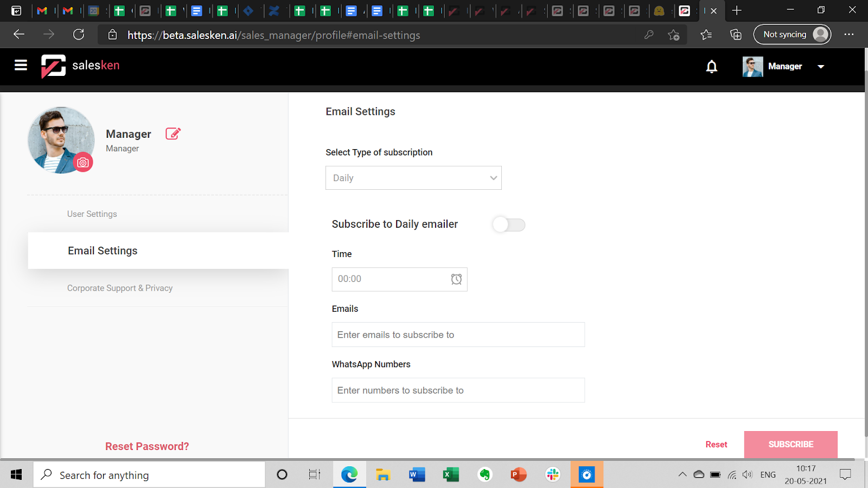Open User Settings section
Viewport: 868px width, 488px height.
92,214
